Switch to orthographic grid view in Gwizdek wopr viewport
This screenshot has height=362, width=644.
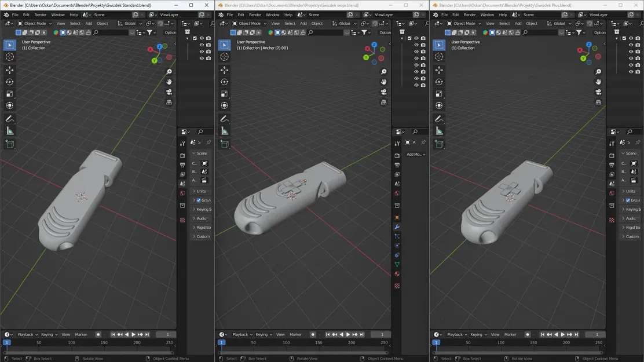pyautogui.click(x=384, y=103)
